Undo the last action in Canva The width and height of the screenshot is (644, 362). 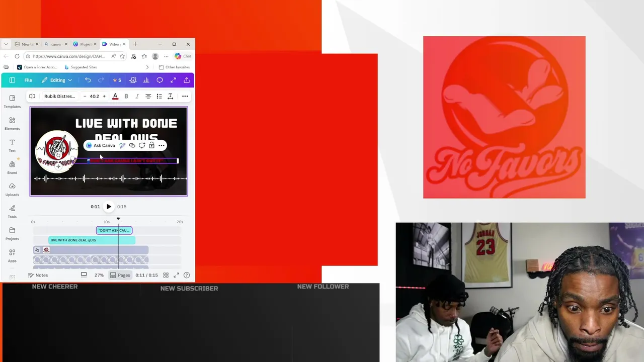[88, 80]
